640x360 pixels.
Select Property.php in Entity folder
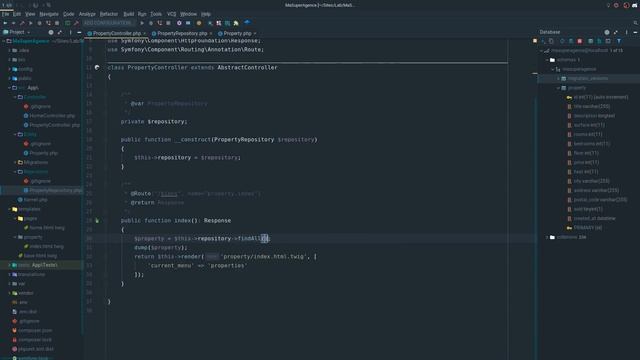click(x=40, y=153)
